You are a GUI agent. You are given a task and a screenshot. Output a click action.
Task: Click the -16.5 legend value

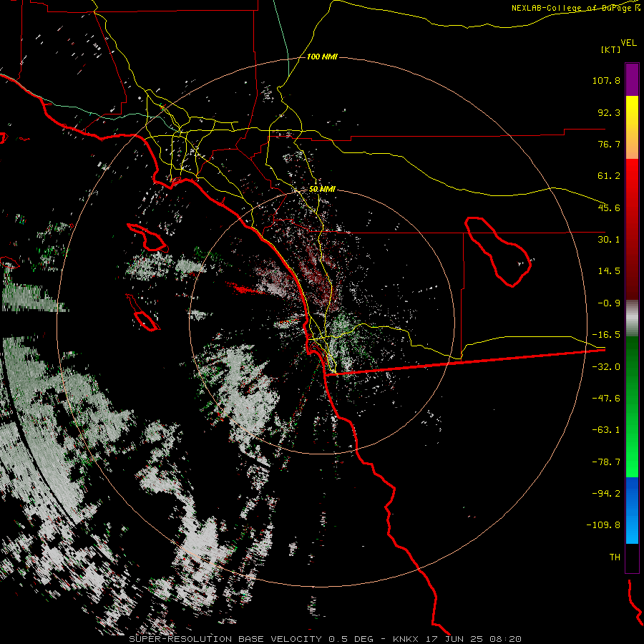pos(606,335)
